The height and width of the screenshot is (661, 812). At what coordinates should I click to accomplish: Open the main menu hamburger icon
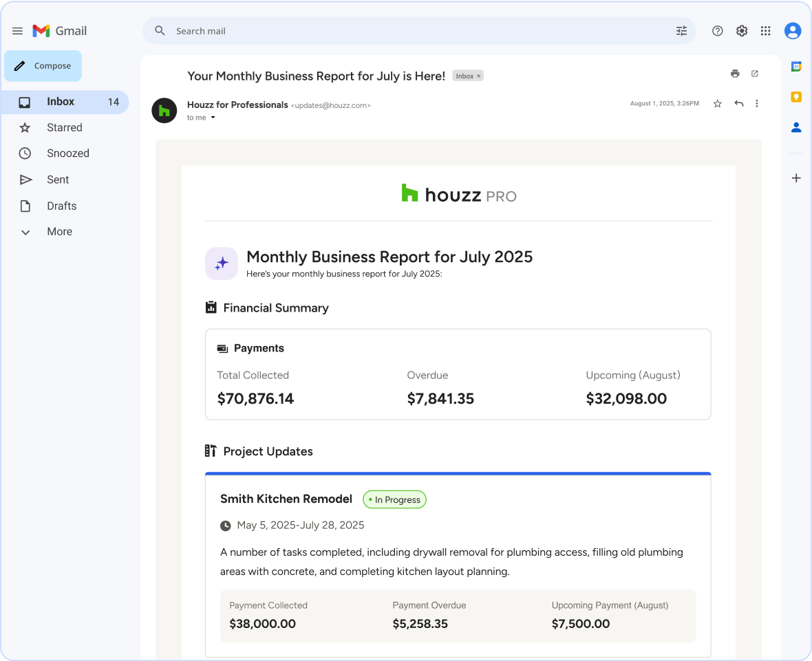[17, 31]
